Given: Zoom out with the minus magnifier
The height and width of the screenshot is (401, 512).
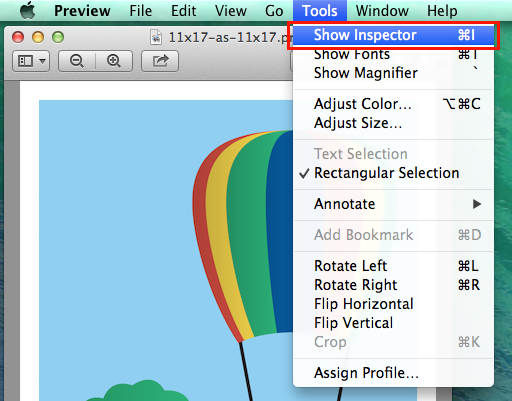Looking at the screenshot, I should (x=77, y=61).
